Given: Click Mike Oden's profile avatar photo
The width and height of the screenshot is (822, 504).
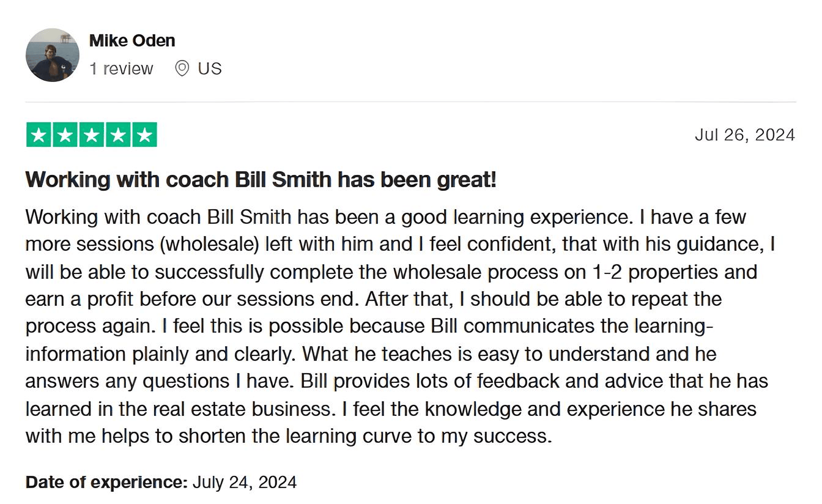Looking at the screenshot, I should (52, 55).
